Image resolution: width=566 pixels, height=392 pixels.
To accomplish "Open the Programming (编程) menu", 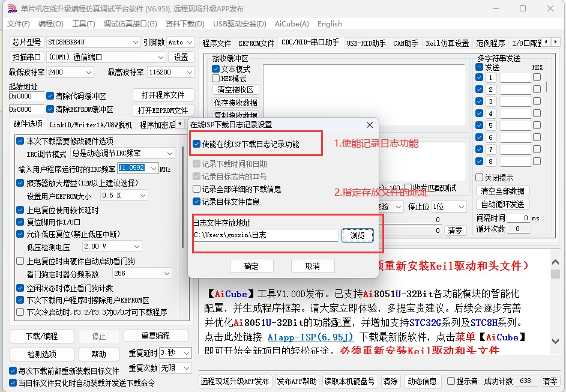I will click(50, 24).
